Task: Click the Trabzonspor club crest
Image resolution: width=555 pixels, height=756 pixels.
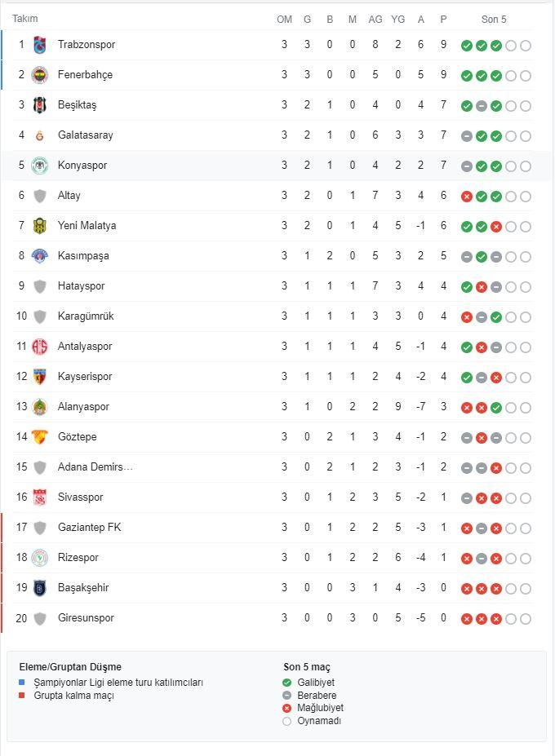Action: [x=39, y=45]
